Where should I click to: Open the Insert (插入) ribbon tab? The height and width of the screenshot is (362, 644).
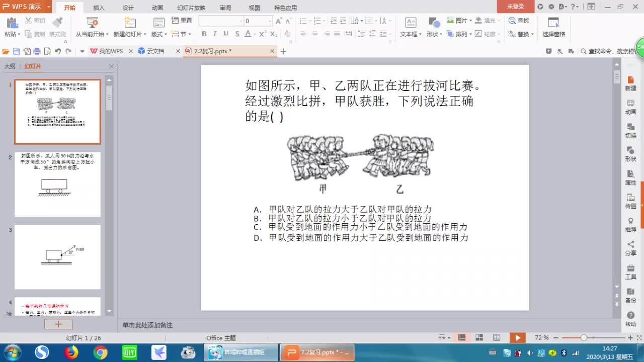point(99,8)
